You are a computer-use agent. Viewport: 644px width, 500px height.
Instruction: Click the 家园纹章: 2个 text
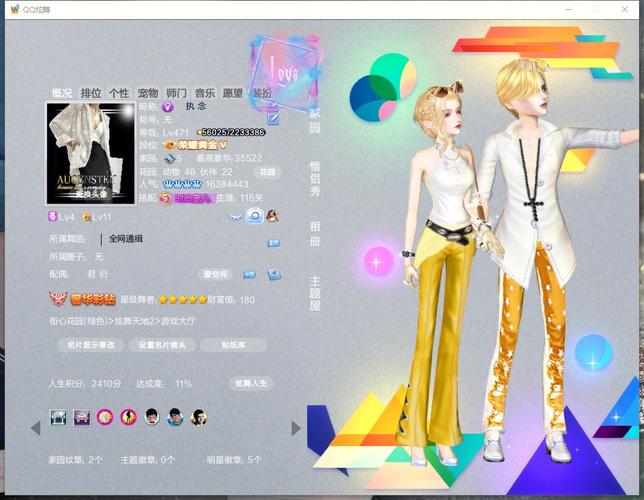[75, 460]
